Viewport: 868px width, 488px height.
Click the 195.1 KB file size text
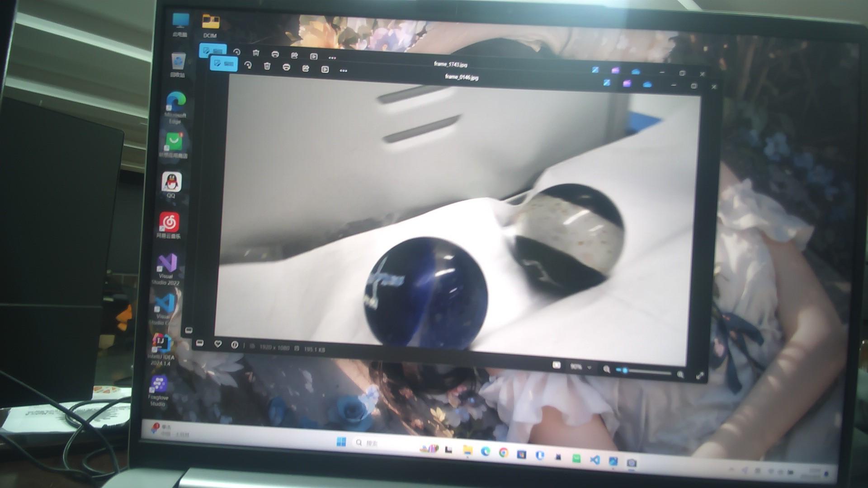[x=314, y=349]
